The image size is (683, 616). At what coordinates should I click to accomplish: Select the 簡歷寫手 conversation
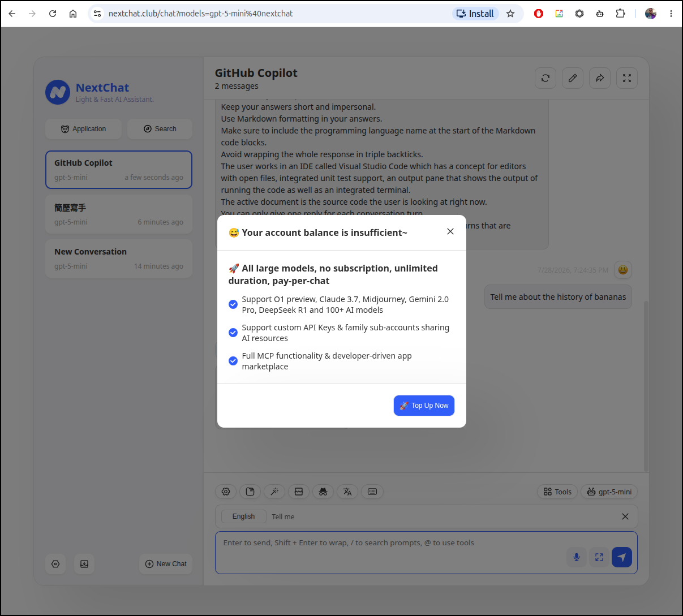119,214
